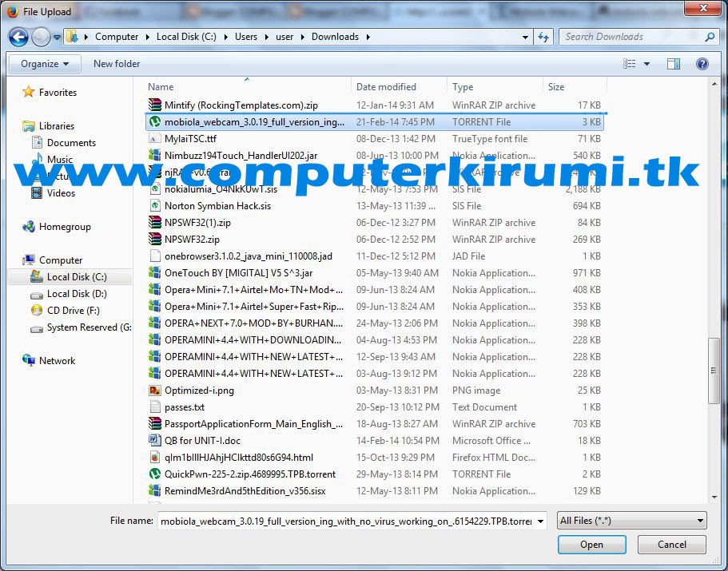Open the System Reserved drive in the sidebar
This screenshot has height=571, width=728.
click(89, 327)
